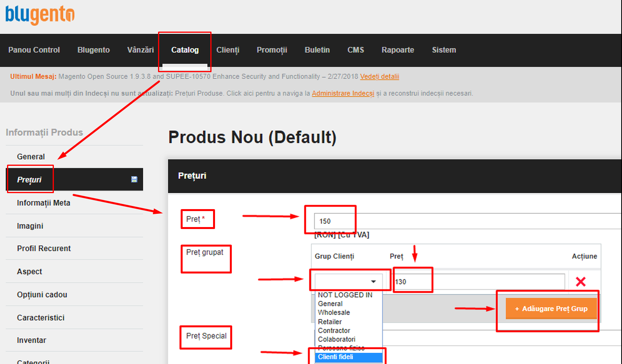Viewport: 622px width, 364px height.
Task: Open CMS menu
Action: [x=356, y=50]
